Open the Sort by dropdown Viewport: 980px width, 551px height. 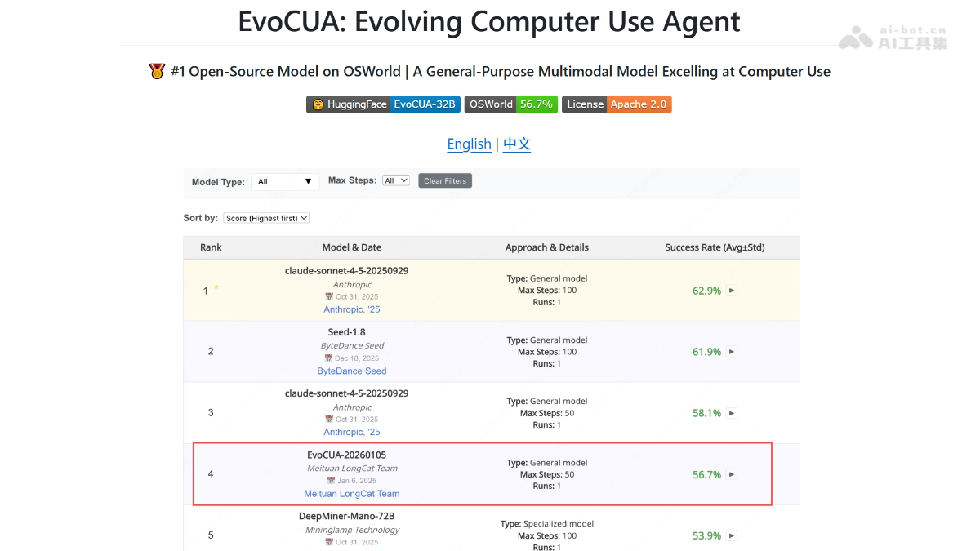266,218
